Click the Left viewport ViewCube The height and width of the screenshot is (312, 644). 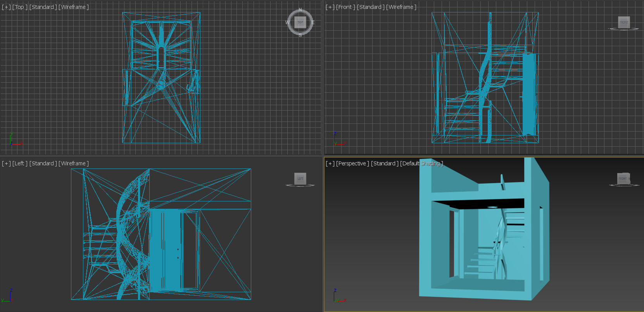pyautogui.click(x=300, y=179)
